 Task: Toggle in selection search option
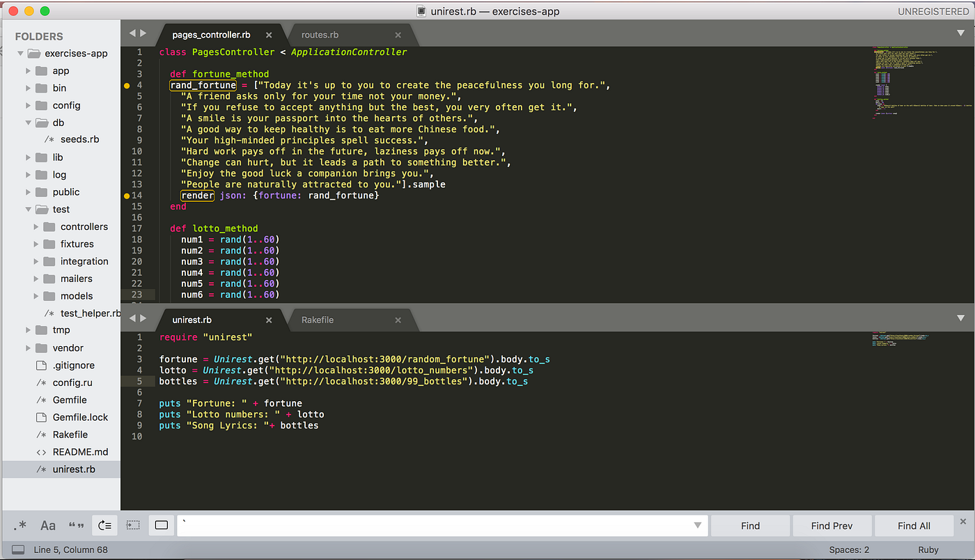point(133,526)
